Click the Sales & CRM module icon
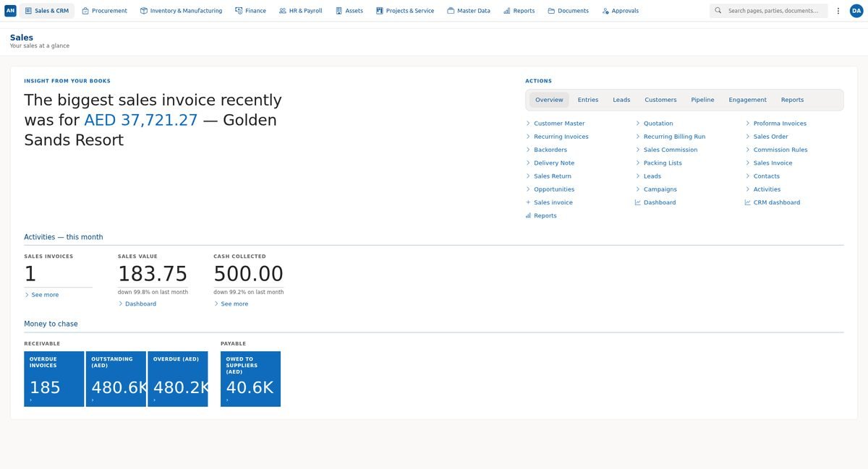 pyautogui.click(x=28, y=11)
